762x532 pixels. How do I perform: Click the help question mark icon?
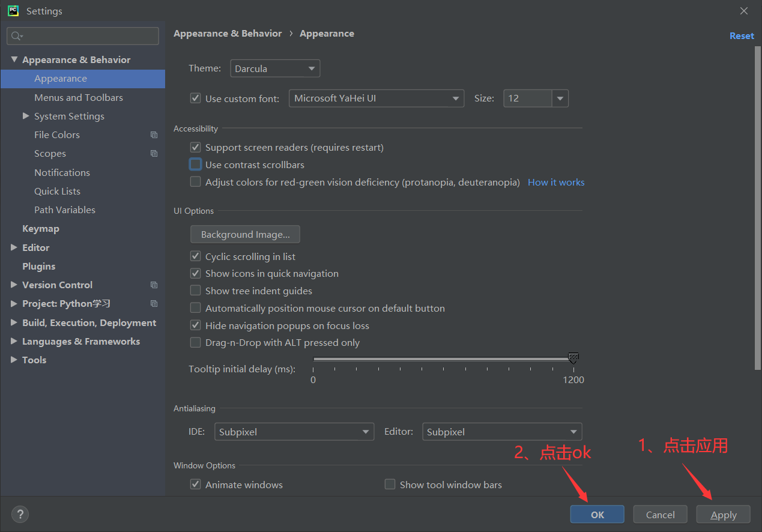point(20,515)
